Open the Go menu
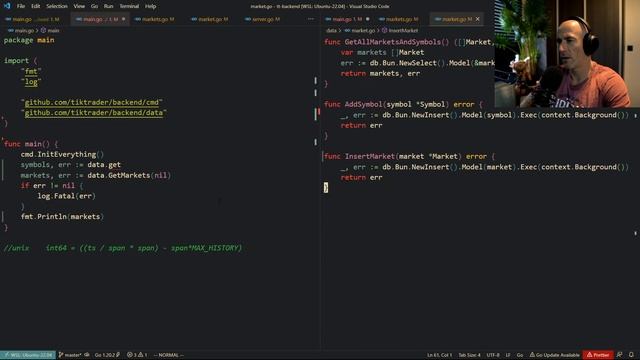The image size is (640, 360). coord(94,7)
